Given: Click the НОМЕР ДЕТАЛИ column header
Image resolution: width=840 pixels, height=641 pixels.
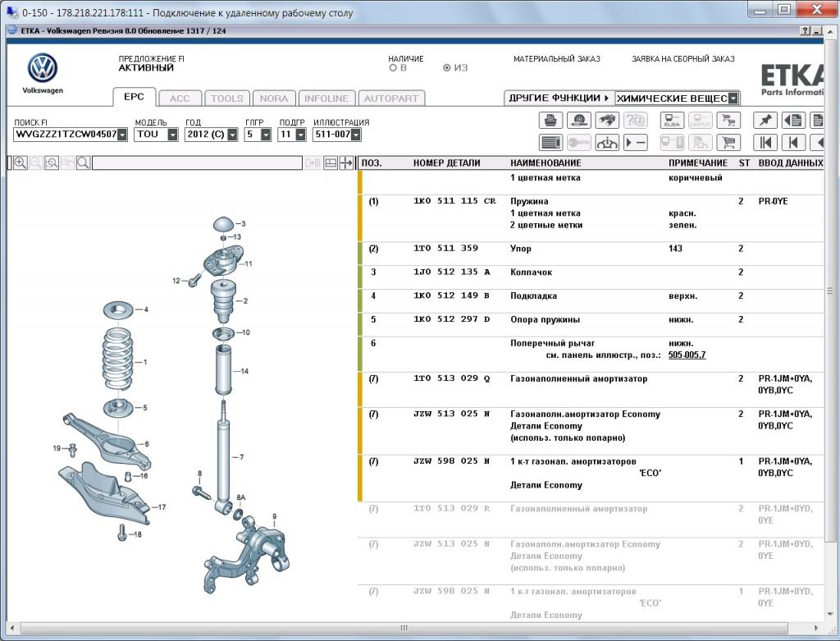Looking at the screenshot, I should 446,163.
